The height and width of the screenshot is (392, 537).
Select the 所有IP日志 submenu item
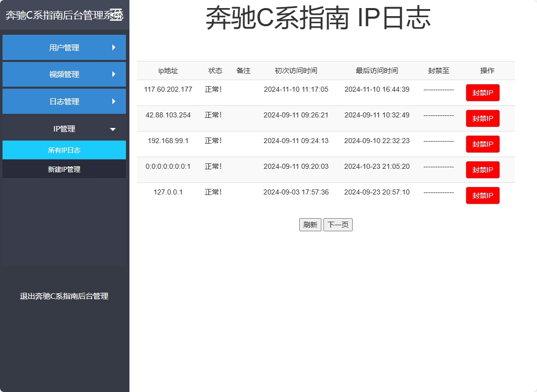point(64,150)
